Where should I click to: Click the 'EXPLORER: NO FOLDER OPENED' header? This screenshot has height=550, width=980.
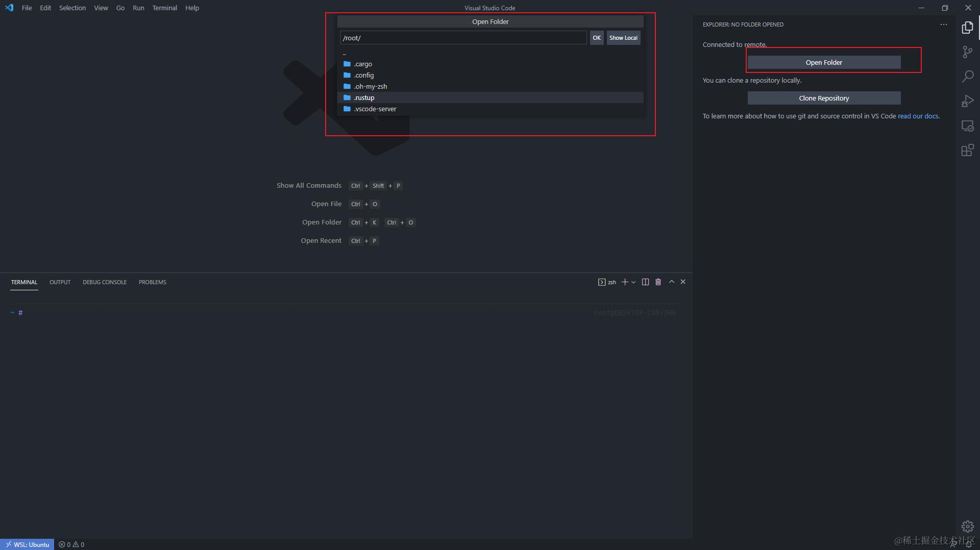click(743, 24)
